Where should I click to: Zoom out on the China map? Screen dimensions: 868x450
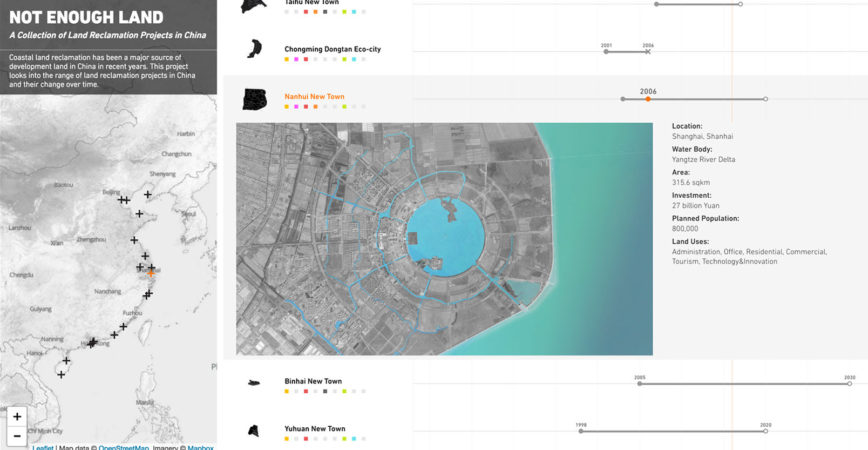(17, 436)
